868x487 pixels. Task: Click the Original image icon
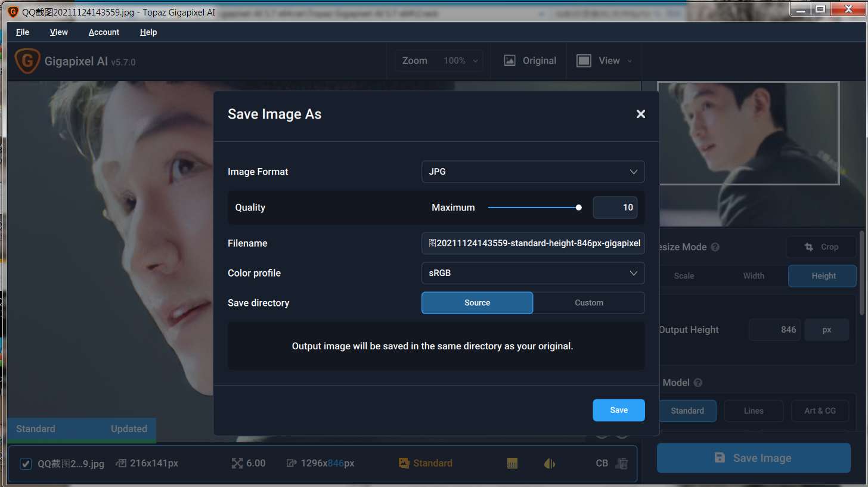pos(510,61)
